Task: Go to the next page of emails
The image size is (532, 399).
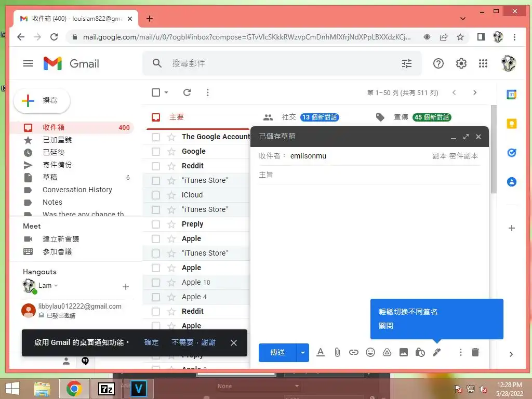Action: [x=475, y=92]
